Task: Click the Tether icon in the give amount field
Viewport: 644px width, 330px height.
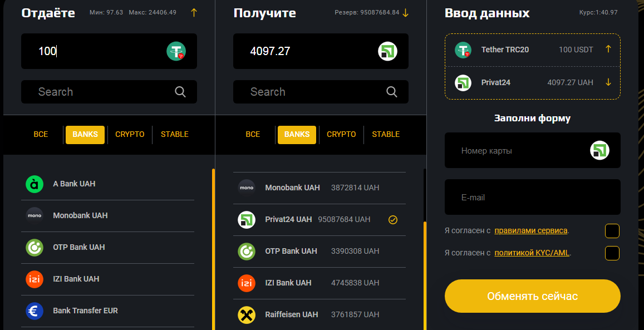Action: coord(176,51)
